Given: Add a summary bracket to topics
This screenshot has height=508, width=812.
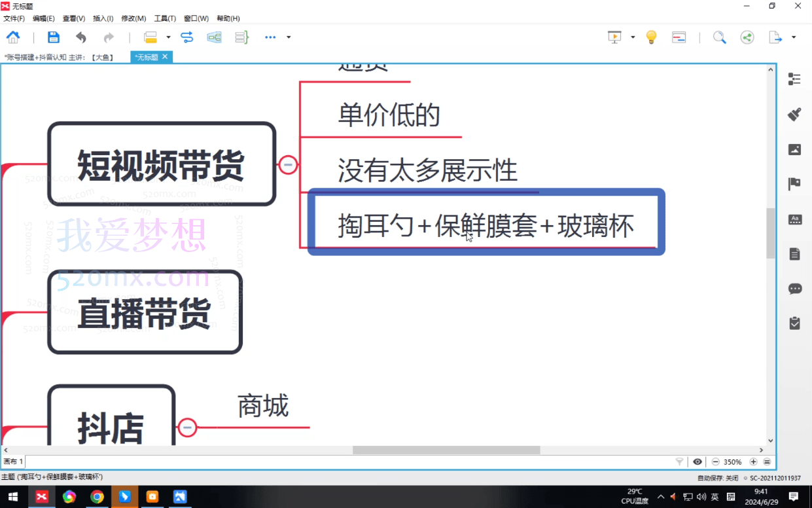Looking at the screenshot, I should click(x=242, y=37).
